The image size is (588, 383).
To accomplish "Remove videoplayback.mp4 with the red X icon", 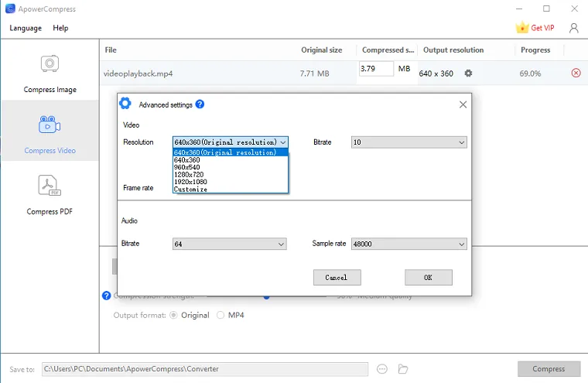I will click(x=576, y=73).
